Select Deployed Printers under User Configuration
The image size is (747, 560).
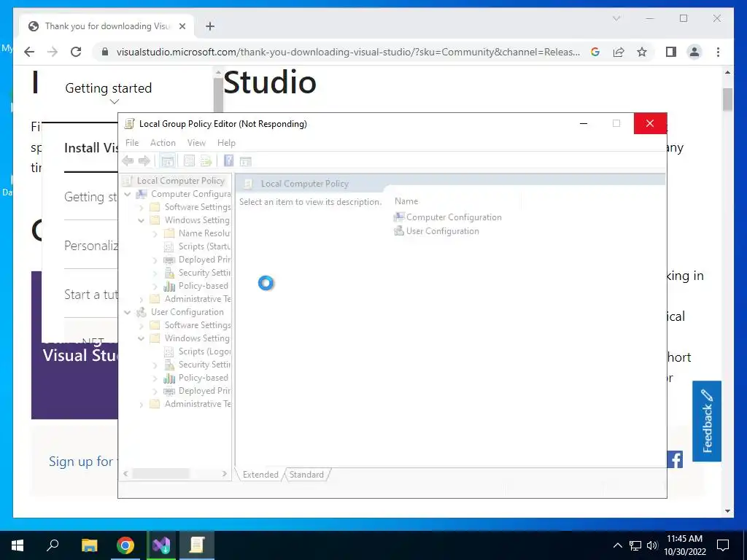204,391
